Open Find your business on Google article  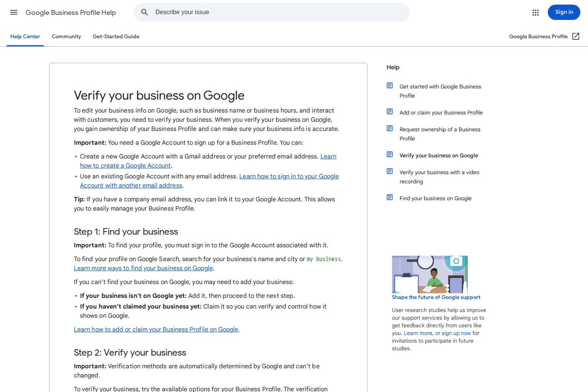[436, 198]
